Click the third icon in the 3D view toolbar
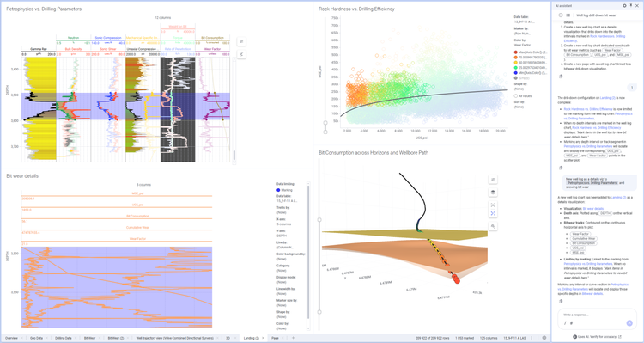The width and height of the screenshot is (644, 343). pyautogui.click(x=493, y=205)
